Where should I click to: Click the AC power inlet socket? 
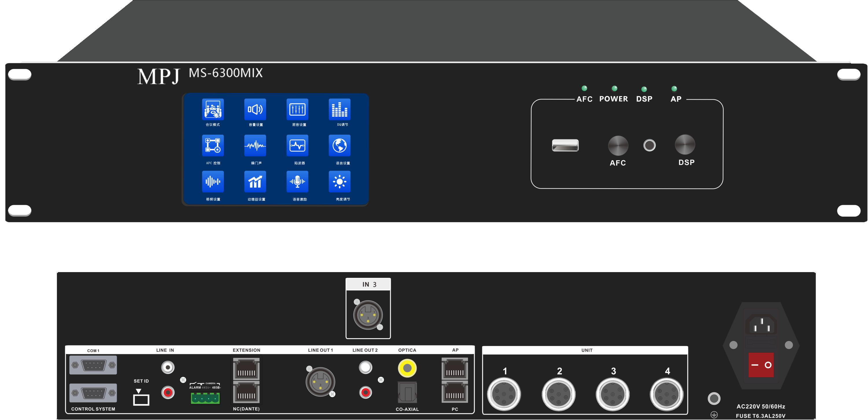[x=761, y=324]
